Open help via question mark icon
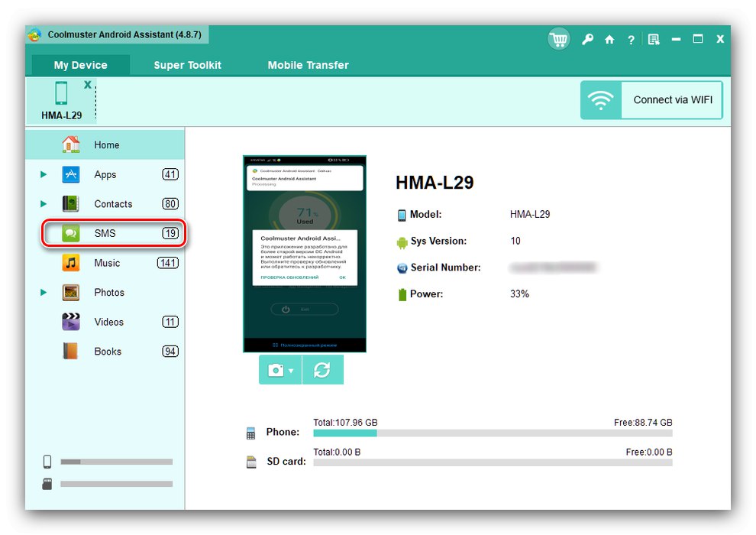 click(631, 40)
